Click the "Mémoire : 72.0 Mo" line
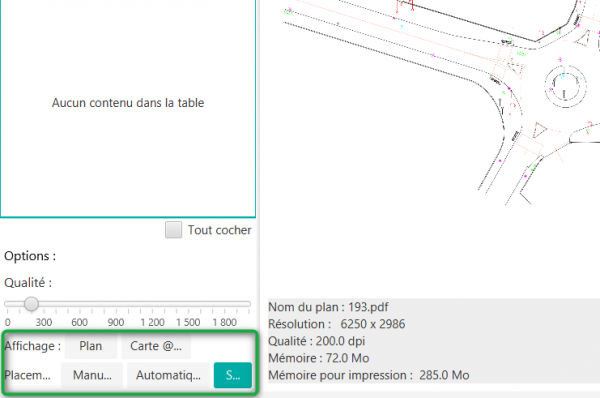Screen dimensions: 600x398 319,358
